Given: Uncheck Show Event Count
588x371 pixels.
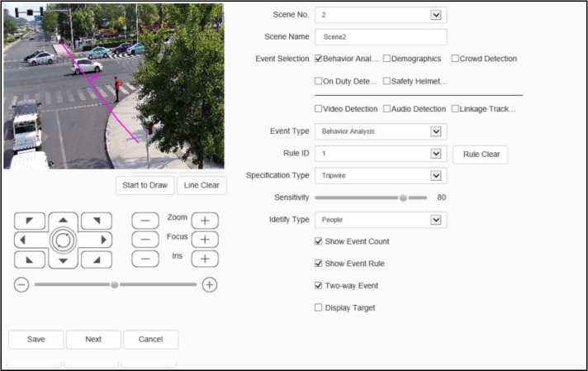Looking at the screenshot, I should coord(319,241).
